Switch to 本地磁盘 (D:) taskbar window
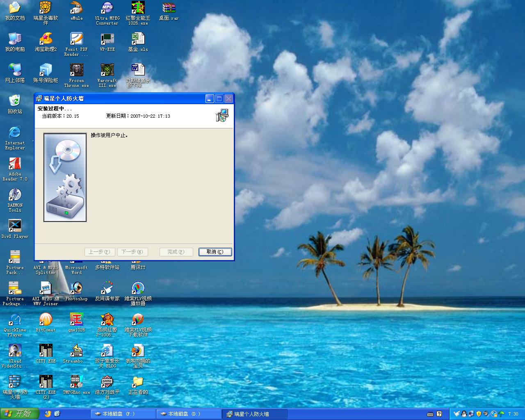525x420 pixels. (x=189, y=414)
